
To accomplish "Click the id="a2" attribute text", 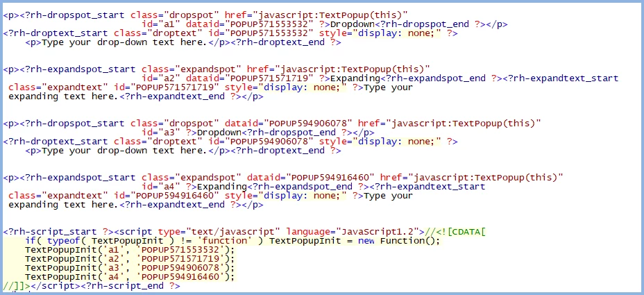I will (161, 78).
